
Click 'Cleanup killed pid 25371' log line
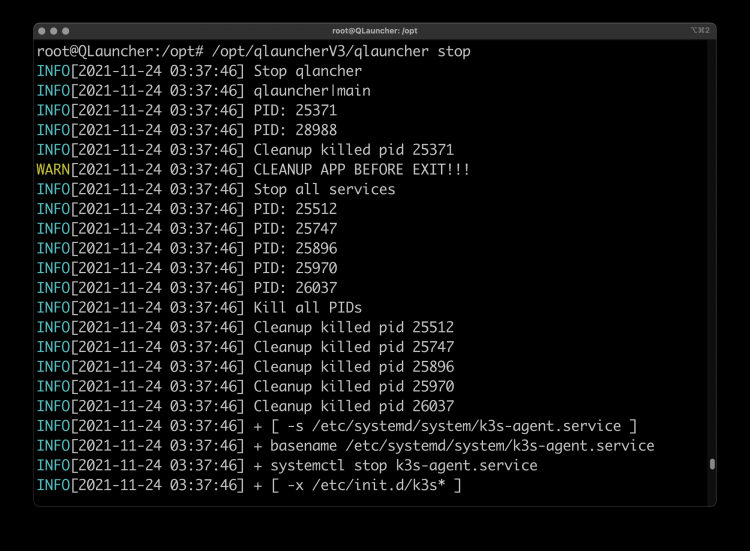click(x=353, y=150)
